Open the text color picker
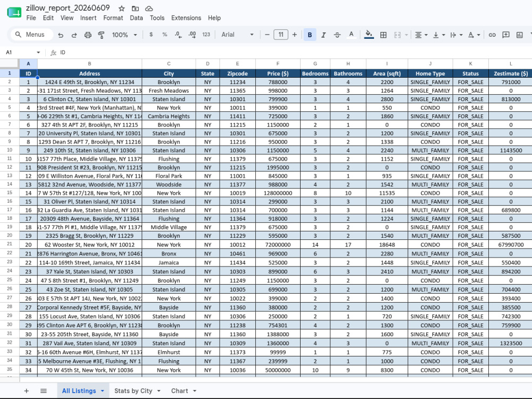Screen dimensions: 532x399 pyautogui.click(x=351, y=35)
